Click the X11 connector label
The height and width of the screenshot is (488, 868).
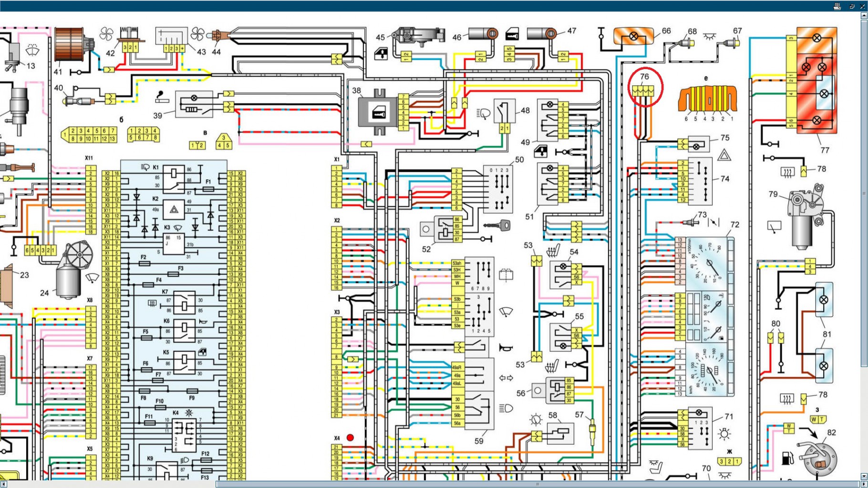click(x=89, y=158)
